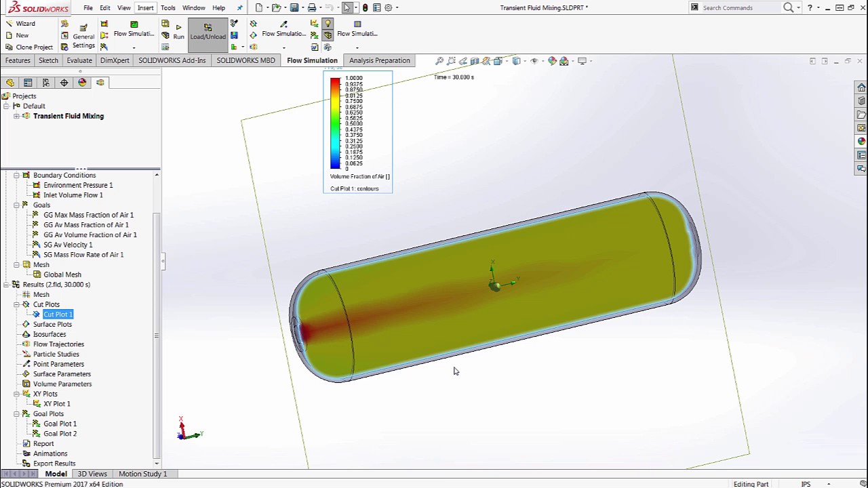Open the View Settings monitor icon

[x=582, y=61]
